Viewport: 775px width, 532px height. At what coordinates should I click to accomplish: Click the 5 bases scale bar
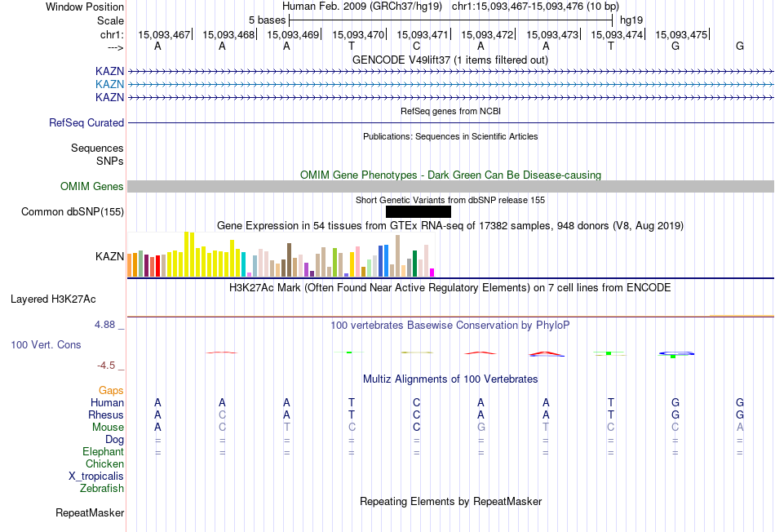coord(451,20)
